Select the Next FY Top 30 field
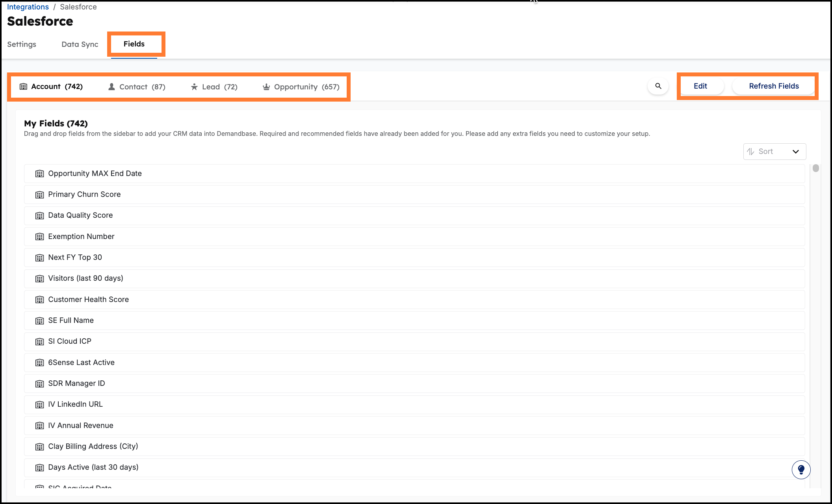The image size is (832, 504). pyautogui.click(x=414, y=258)
